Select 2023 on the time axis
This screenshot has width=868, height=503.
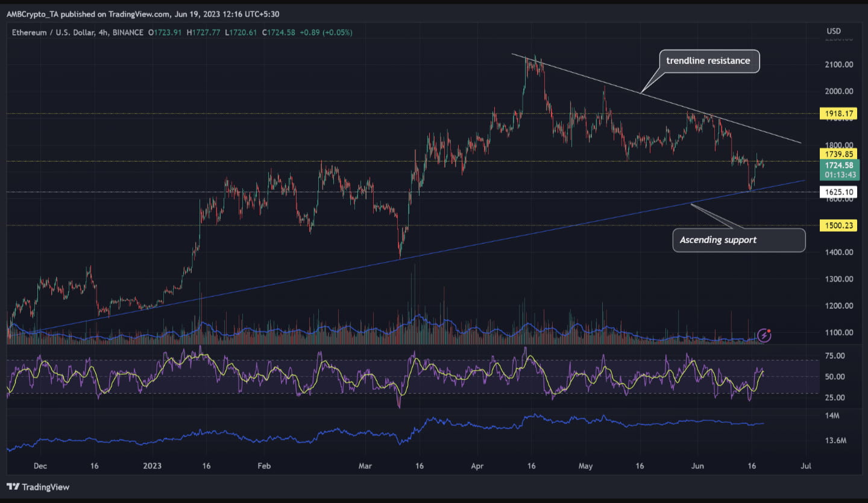[152, 466]
